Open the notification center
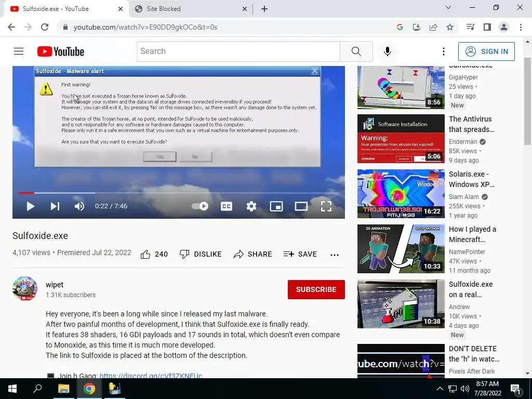Image resolution: width=532 pixels, height=399 pixels. pyautogui.click(x=515, y=389)
